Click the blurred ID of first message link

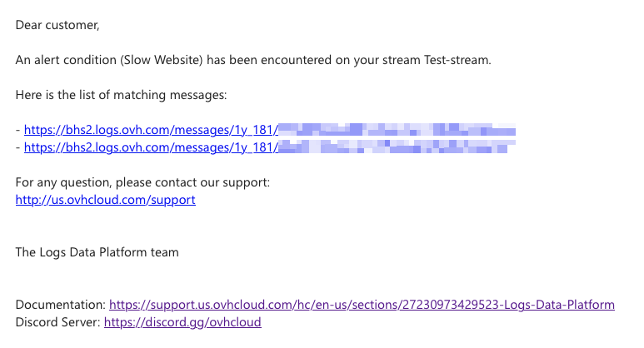pos(397,129)
